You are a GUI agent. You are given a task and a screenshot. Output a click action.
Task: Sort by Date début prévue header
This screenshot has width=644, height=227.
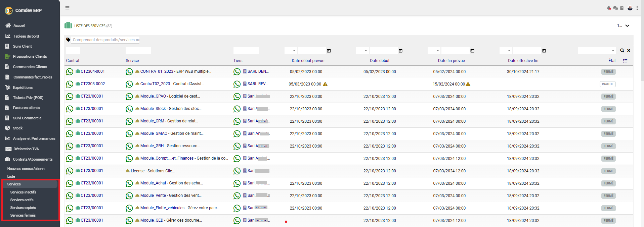coord(308,61)
